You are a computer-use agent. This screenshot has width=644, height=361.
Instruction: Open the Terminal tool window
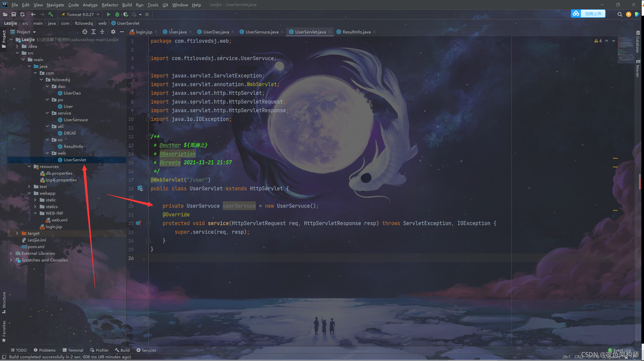pos(73,350)
